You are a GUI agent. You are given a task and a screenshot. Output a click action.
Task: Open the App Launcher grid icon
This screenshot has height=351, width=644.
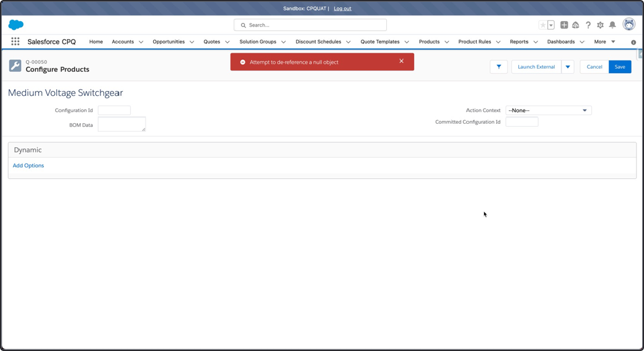[15, 41]
